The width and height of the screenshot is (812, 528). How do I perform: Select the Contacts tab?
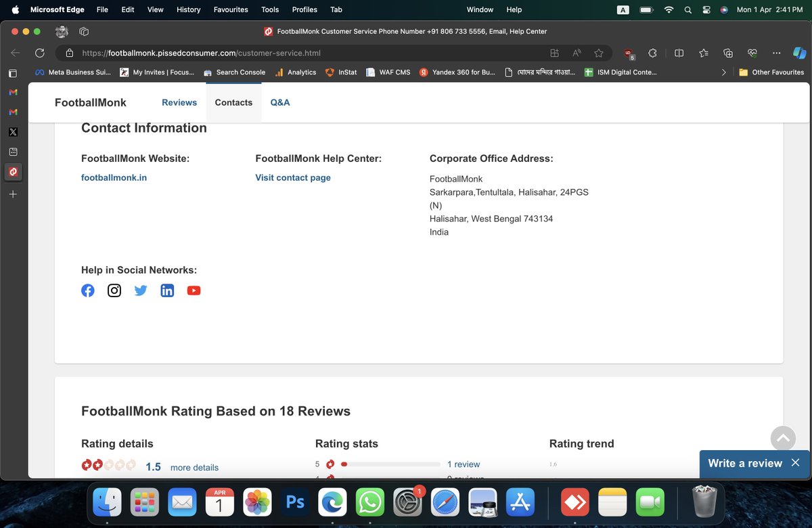[x=233, y=102]
